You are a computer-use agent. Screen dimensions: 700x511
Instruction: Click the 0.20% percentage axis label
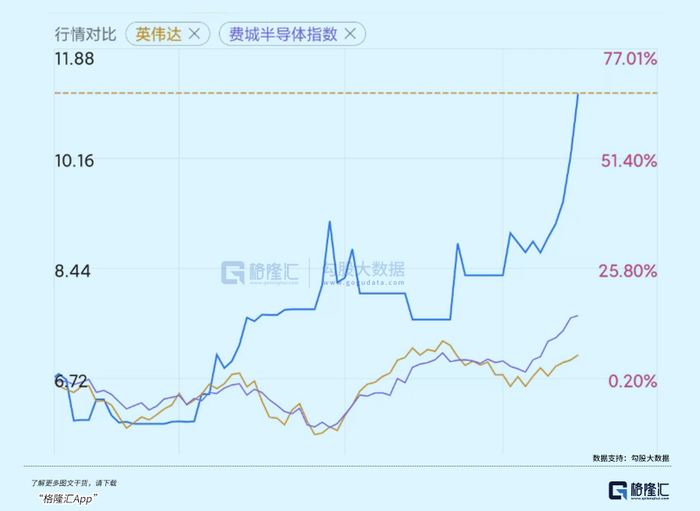[x=633, y=380]
